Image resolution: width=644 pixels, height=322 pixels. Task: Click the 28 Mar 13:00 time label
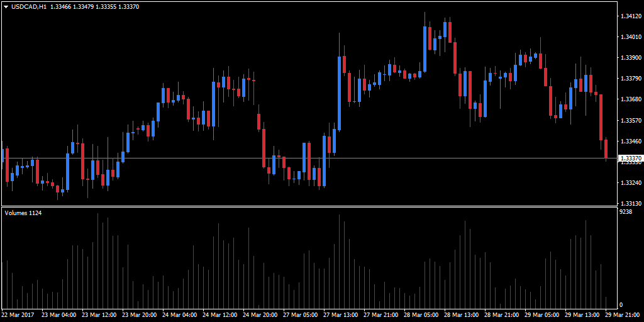(462, 315)
